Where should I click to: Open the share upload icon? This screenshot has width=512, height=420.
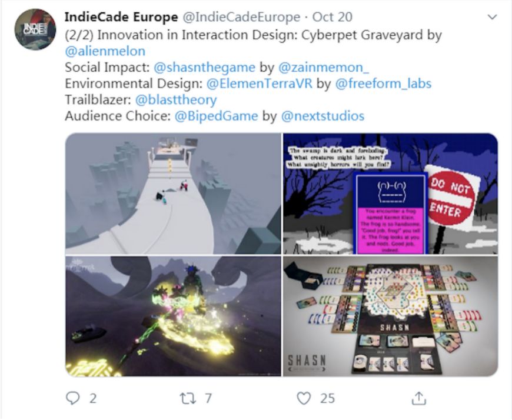pyautogui.click(x=418, y=398)
